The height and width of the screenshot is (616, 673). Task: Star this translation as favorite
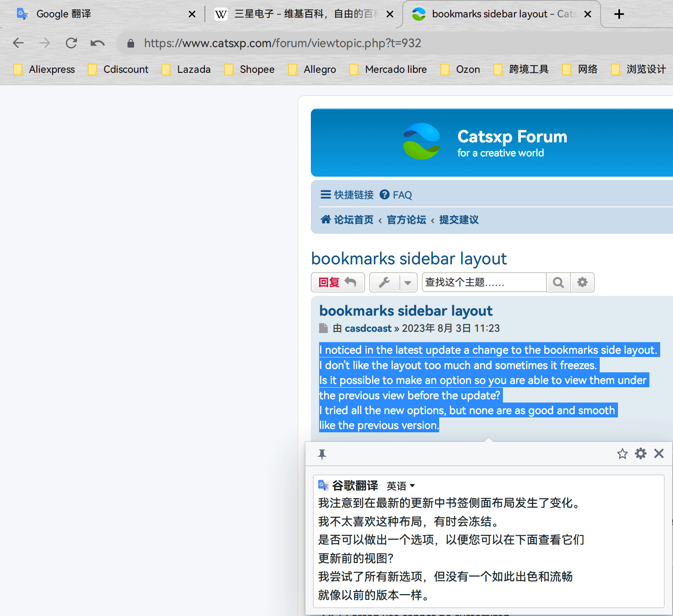click(x=622, y=454)
